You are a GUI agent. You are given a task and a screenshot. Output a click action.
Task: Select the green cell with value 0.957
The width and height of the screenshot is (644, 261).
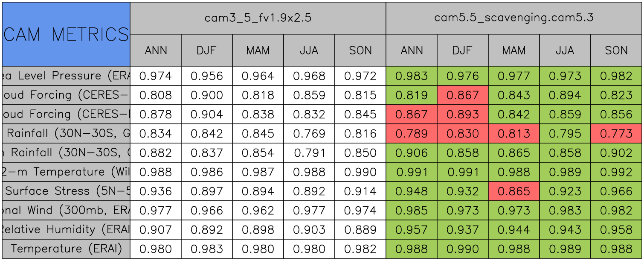click(412, 229)
